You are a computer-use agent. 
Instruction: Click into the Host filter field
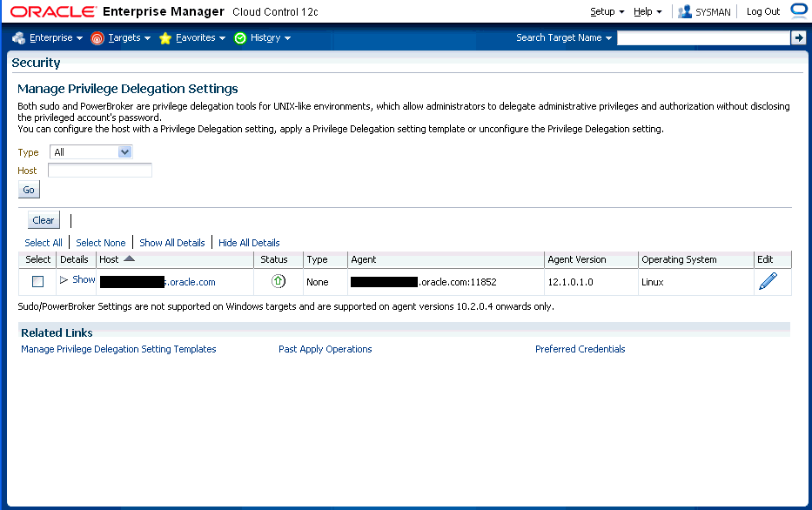[100, 170]
